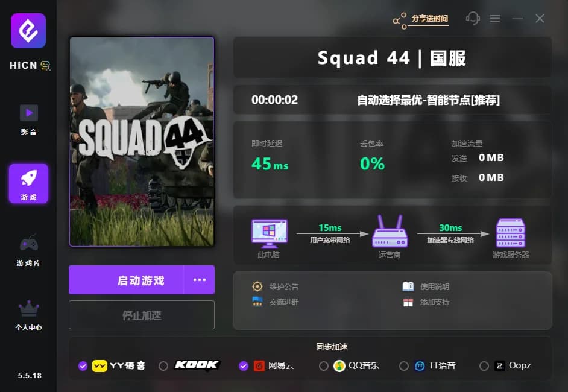
Task: Select the 自动选择最优-智能节点 node selector
Action: coord(428,100)
